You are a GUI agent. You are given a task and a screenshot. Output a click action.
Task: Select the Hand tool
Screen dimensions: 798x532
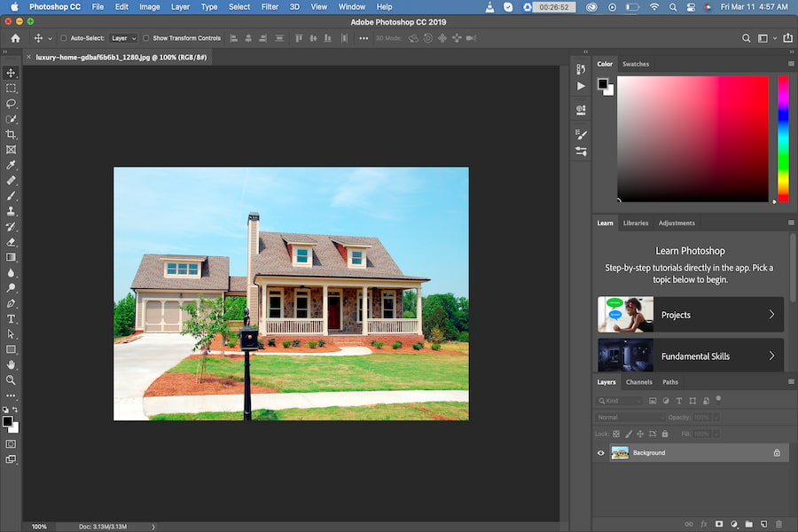(11, 364)
